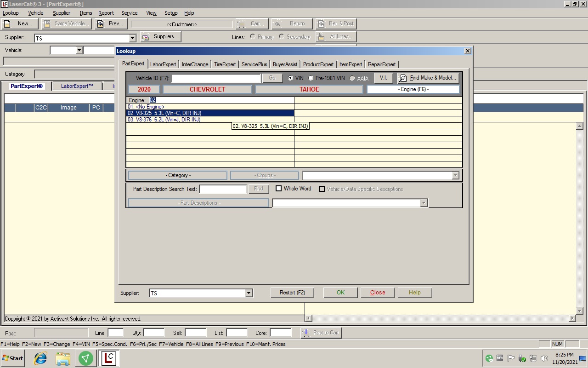Screen dimensions: 588x368
Task: Click the V.I. button
Action: coord(384,78)
